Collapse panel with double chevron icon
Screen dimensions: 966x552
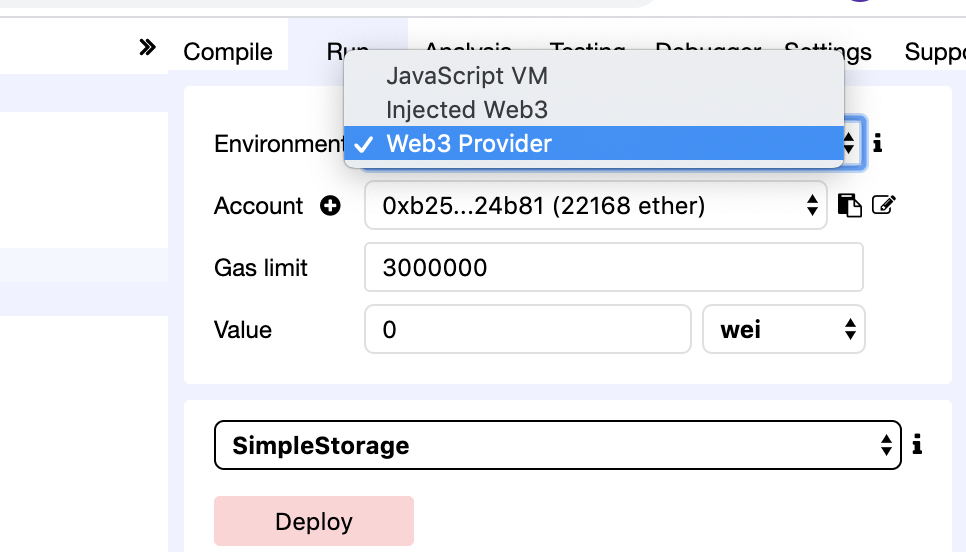click(x=147, y=47)
